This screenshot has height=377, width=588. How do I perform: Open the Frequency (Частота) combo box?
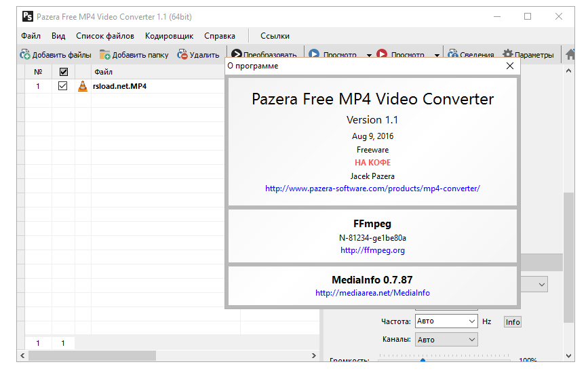pyautogui.click(x=446, y=321)
